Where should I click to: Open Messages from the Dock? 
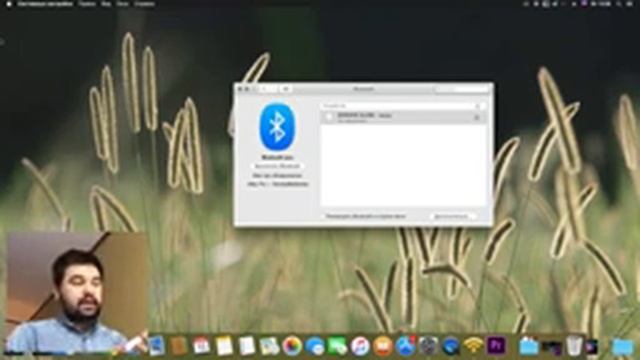point(315,346)
